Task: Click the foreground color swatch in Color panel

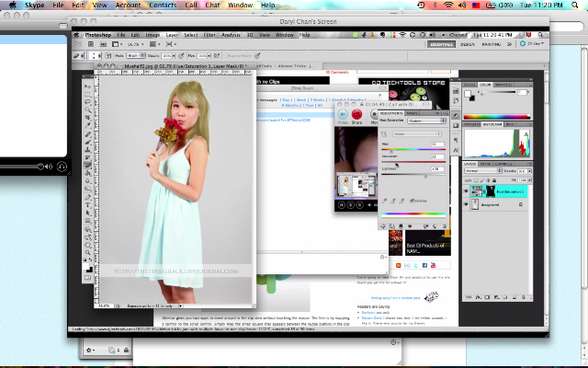Action: coord(468,94)
